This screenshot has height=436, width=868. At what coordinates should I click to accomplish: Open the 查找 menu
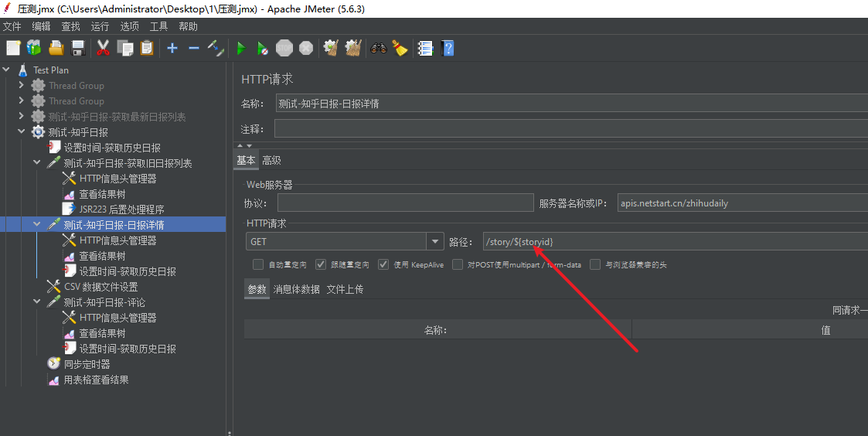click(x=71, y=26)
